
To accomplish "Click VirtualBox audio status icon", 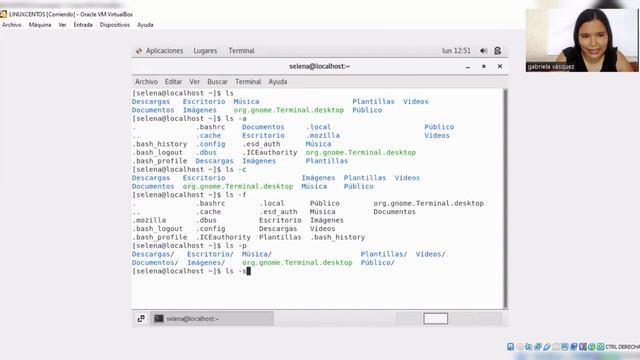I will point(529,347).
